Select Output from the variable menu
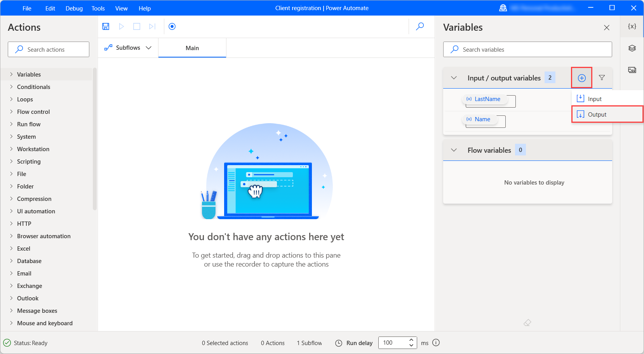 point(596,114)
